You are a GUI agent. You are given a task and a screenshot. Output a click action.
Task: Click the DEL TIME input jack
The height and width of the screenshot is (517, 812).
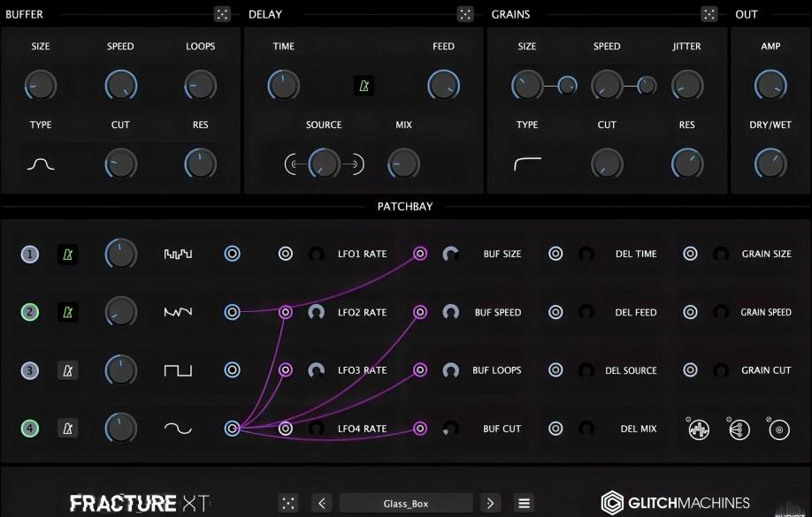[555, 254]
